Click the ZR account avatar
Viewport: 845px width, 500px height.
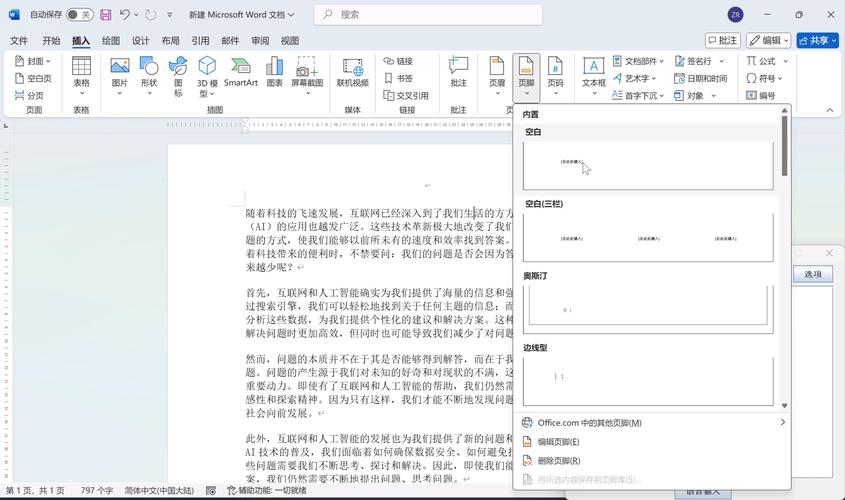[x=736, y=15]
